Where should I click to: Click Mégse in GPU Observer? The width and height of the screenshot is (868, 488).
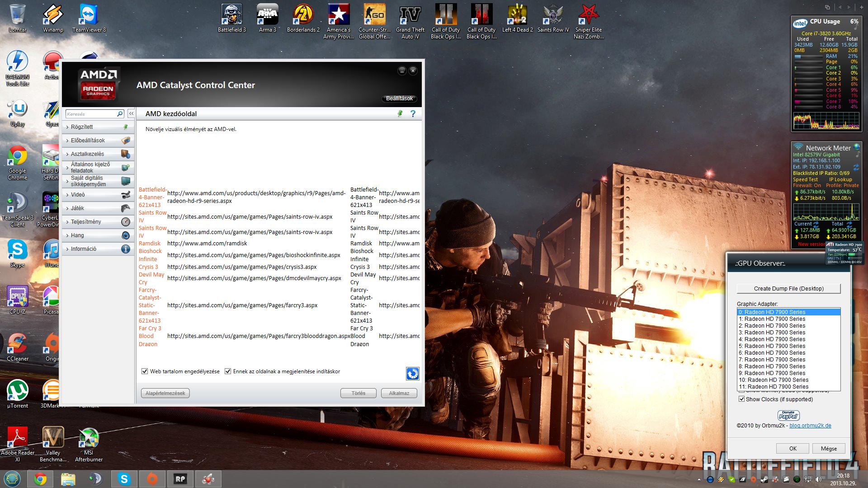[829, 448]
